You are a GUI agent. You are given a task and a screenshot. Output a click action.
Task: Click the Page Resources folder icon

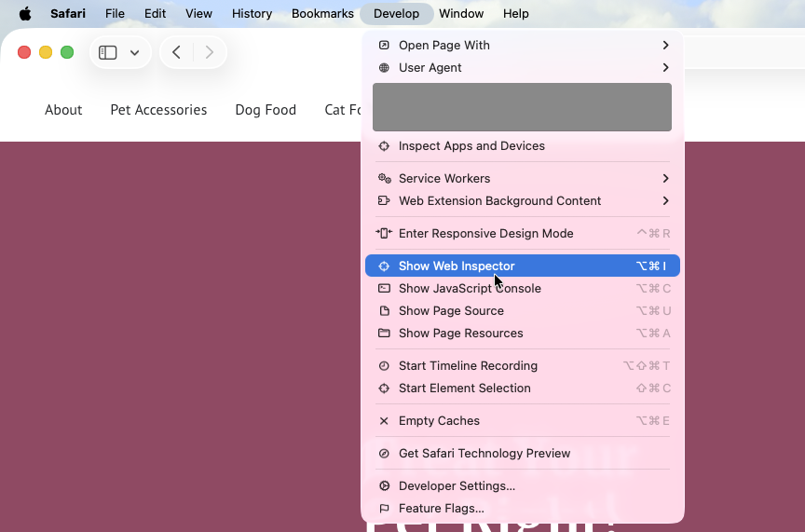(x=384, y=333)
